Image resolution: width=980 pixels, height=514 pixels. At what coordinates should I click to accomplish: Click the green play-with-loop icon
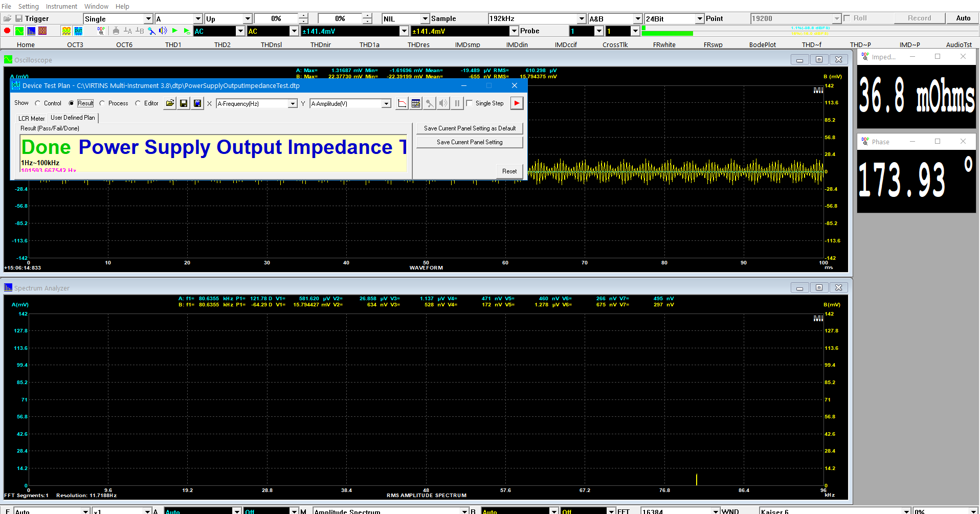187,31
